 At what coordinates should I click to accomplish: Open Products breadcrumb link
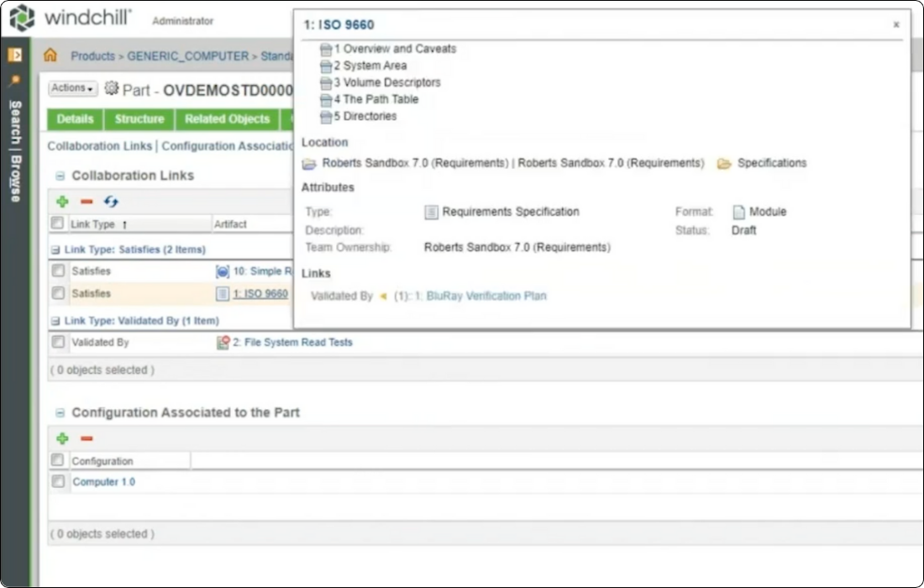pyautogui.click(x=93, y=56)
